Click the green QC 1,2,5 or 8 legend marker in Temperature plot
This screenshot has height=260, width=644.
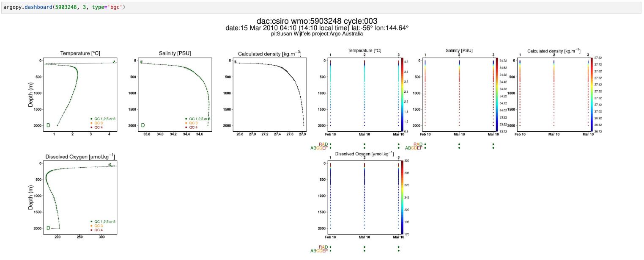[x=91, y=119]
